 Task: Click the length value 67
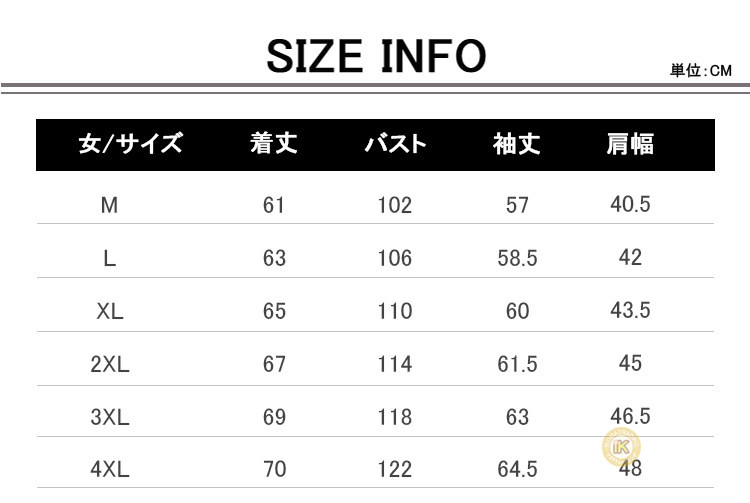coord(274,364)
